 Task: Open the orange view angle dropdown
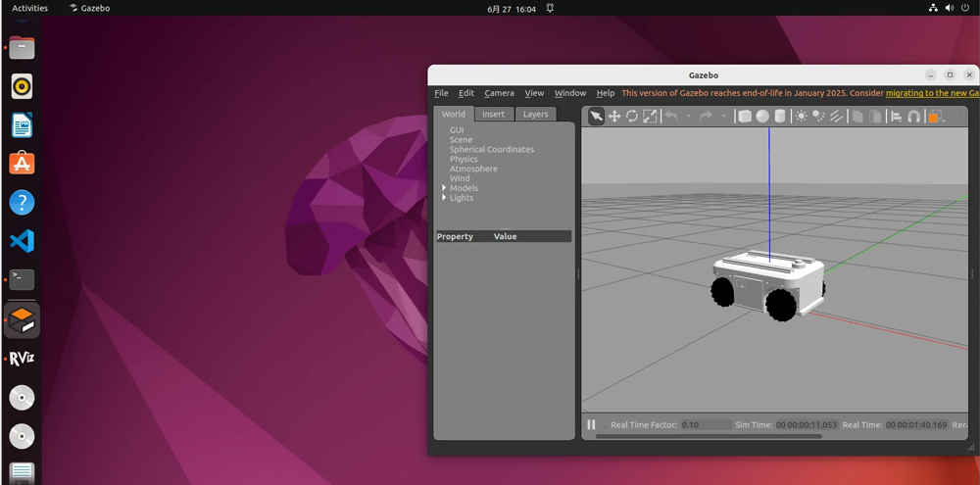pyautogui.click(x=935, y=117)
